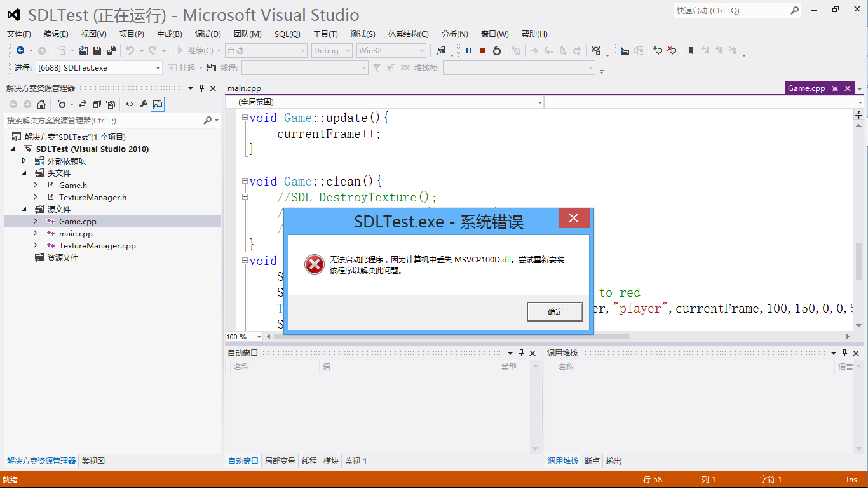This screenshot has width=868, height=488.
Task: Close the SDLTest.exe system error dialog
Action: click(574, 219)
